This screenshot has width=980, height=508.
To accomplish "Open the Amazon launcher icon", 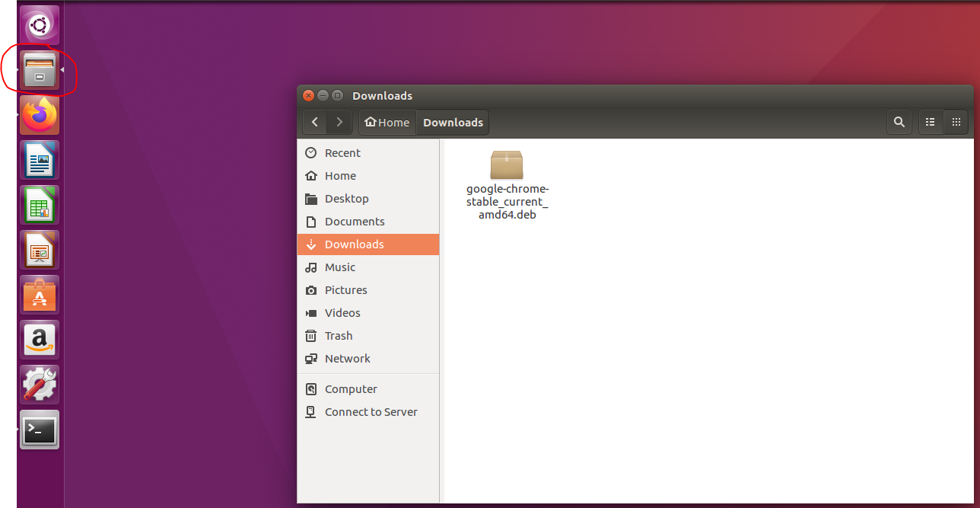I will 40,340.
